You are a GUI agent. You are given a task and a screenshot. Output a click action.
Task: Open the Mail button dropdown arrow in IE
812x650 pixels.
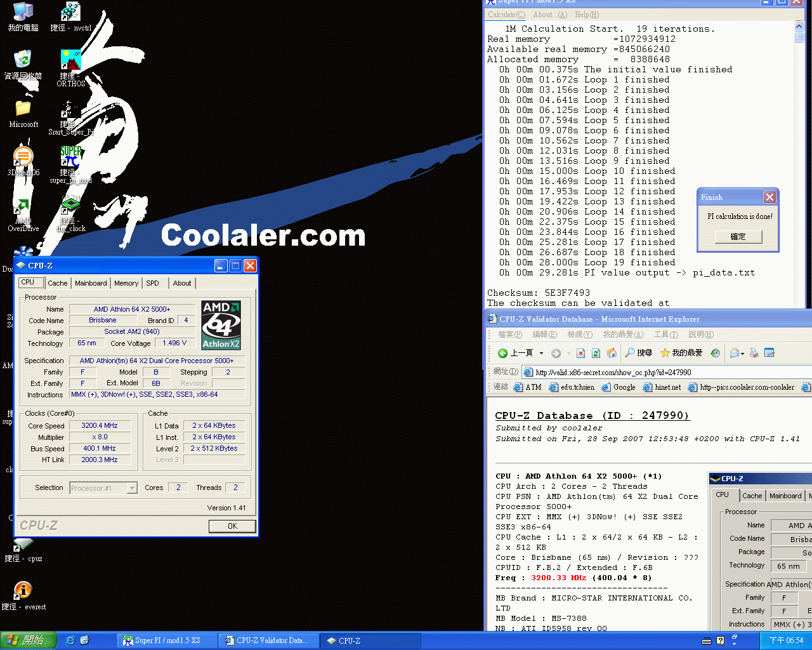(742, 353)
